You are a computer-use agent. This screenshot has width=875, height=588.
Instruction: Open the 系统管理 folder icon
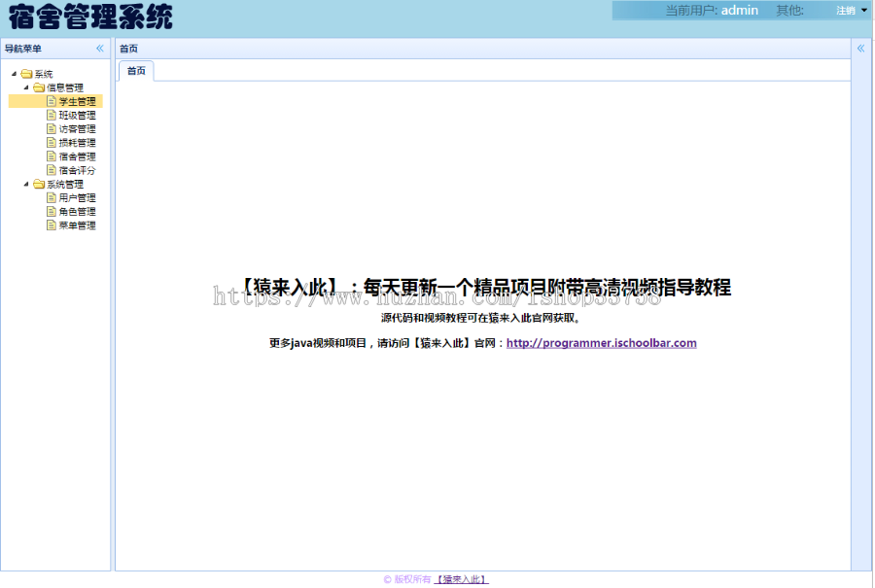[38, 184]
